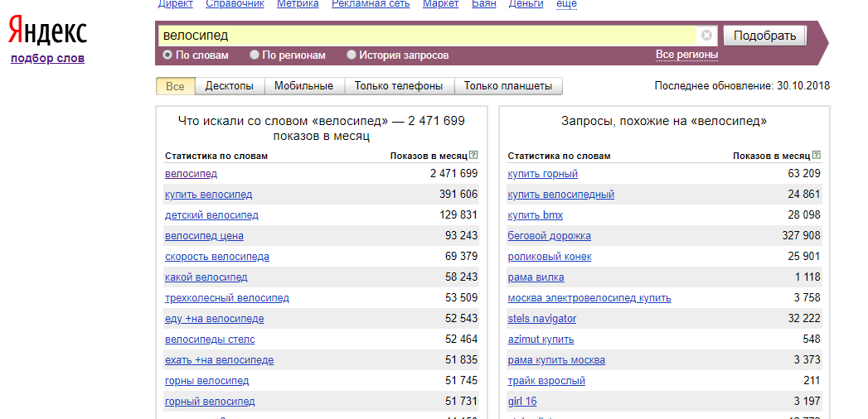Open 'Метрика' in the top menu
Screen dimensions: 868x419
[298, 4]
